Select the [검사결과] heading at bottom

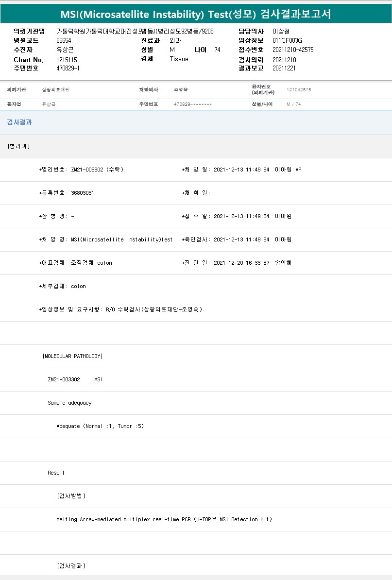pos(71,566)
